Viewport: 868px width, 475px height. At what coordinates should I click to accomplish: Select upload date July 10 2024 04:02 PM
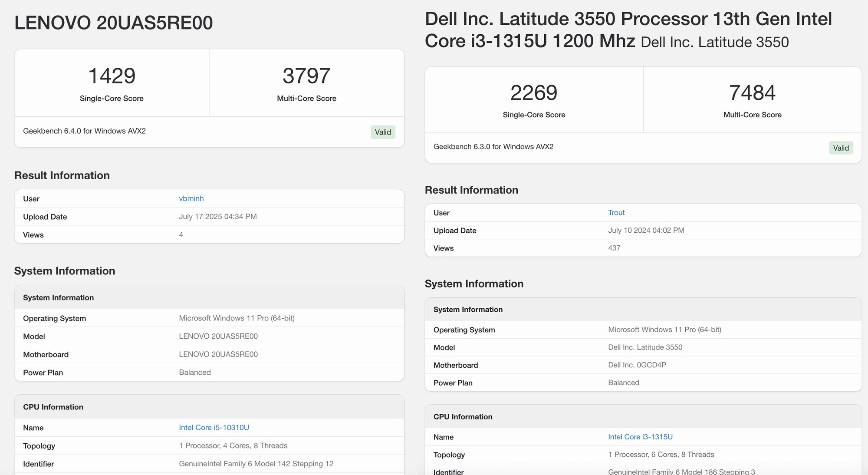tap(646, 230)
